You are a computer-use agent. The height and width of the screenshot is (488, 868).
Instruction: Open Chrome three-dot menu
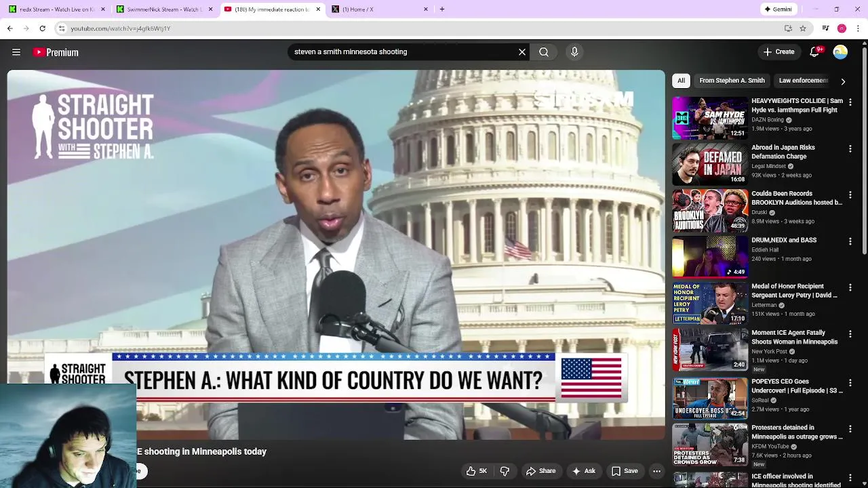[x=858, y=28]
